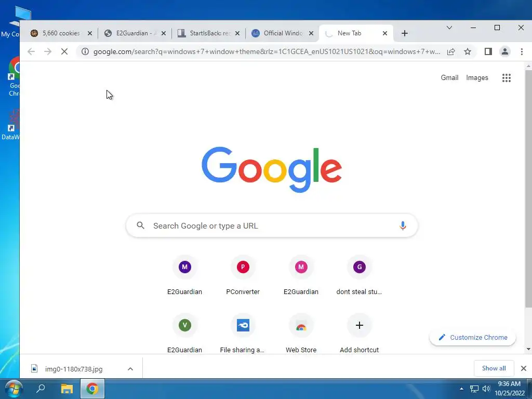Open the Chrome profile avatar

click(x=505, y=51)
